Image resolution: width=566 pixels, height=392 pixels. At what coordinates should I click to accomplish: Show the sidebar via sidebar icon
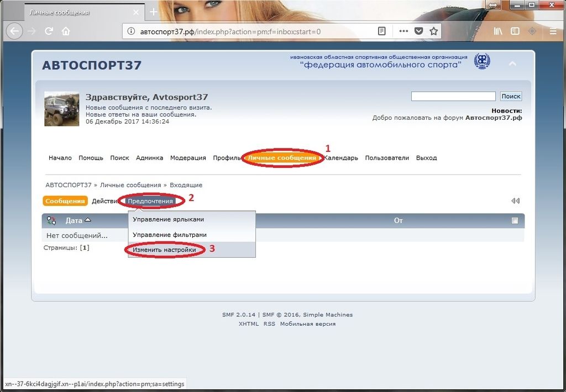pos(515,31)
